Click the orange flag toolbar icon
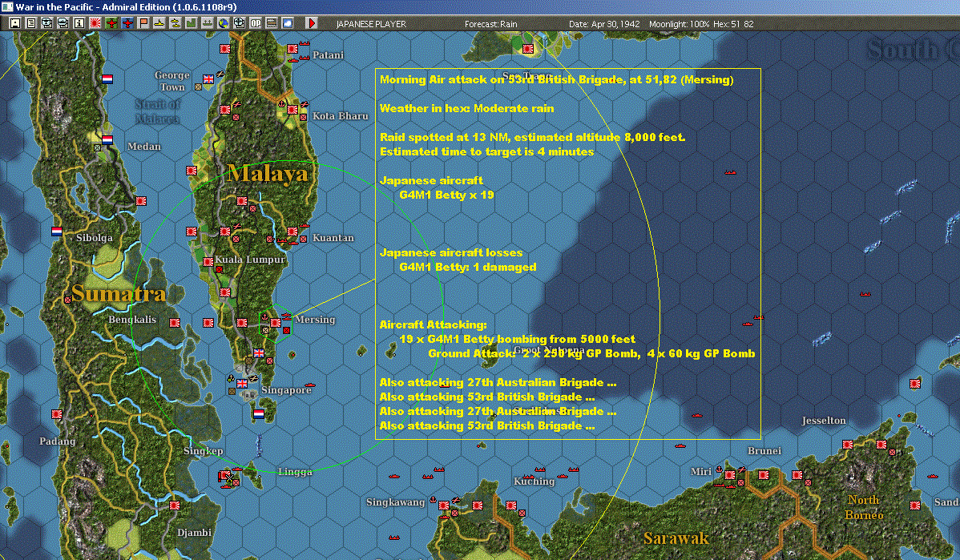 coord(143,23)
